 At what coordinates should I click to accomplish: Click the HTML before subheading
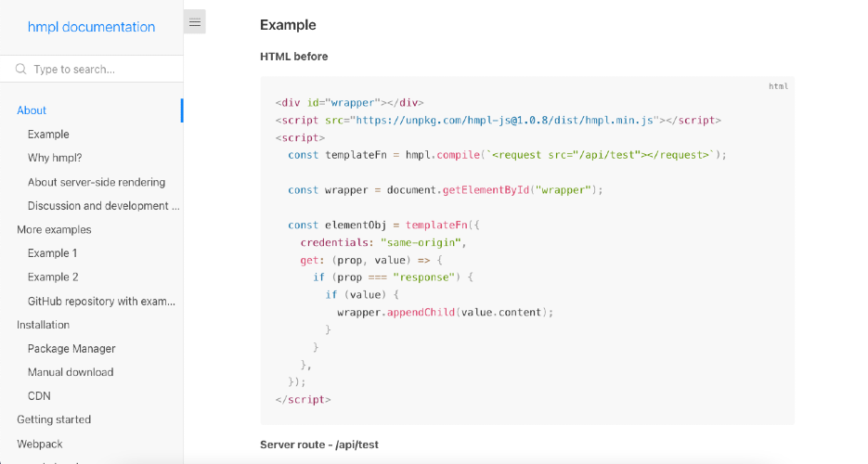point(294,57)
